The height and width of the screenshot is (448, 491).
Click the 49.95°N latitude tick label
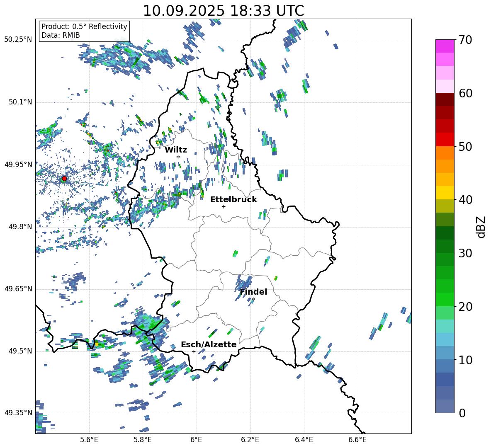18,165
